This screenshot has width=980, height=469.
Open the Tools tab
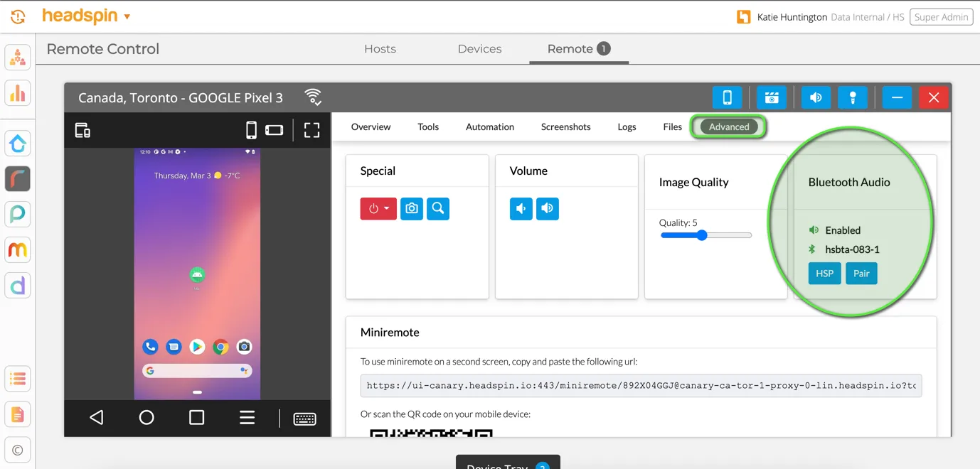coord(428,126)
